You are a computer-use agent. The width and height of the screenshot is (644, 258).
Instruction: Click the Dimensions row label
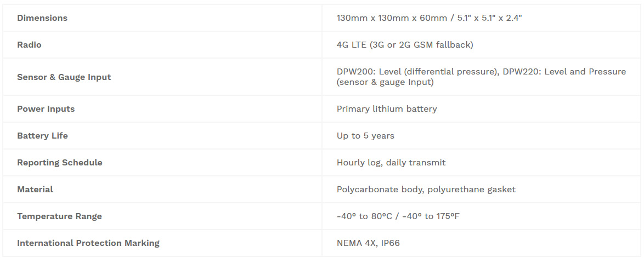click(x=42, y=18)
